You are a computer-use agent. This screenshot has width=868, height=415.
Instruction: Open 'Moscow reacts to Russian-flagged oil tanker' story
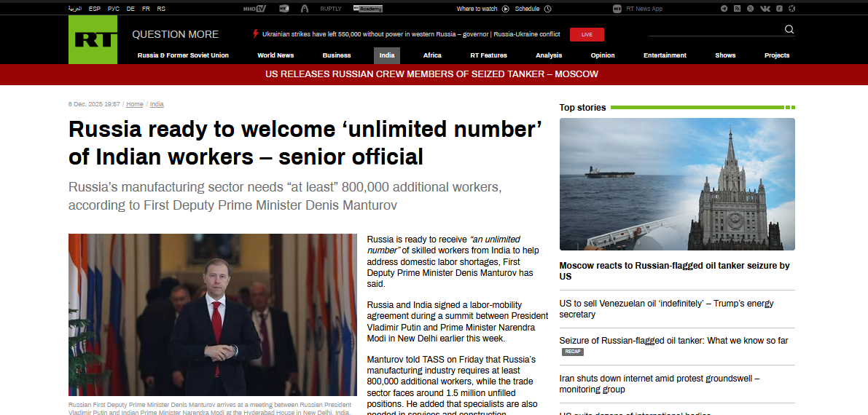(674, 271)
